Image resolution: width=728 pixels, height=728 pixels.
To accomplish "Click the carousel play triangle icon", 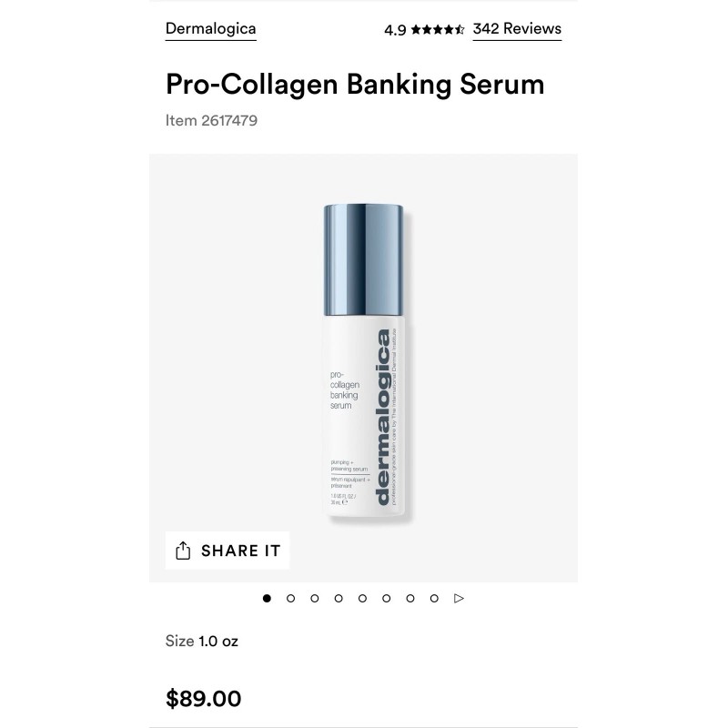I will pos(459,598).
